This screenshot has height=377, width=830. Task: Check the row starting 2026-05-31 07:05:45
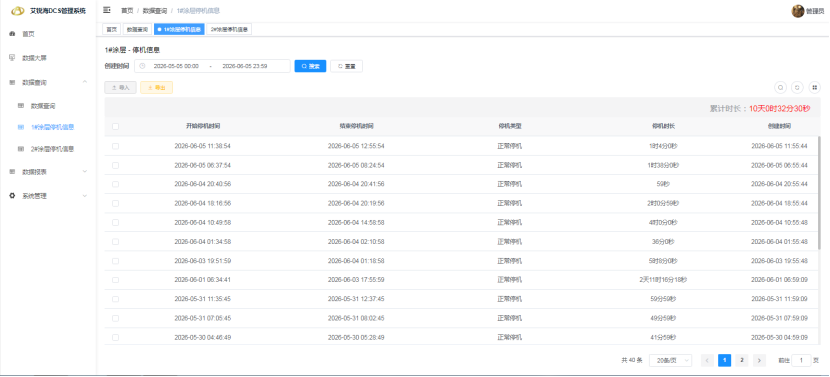pos(115,318)
